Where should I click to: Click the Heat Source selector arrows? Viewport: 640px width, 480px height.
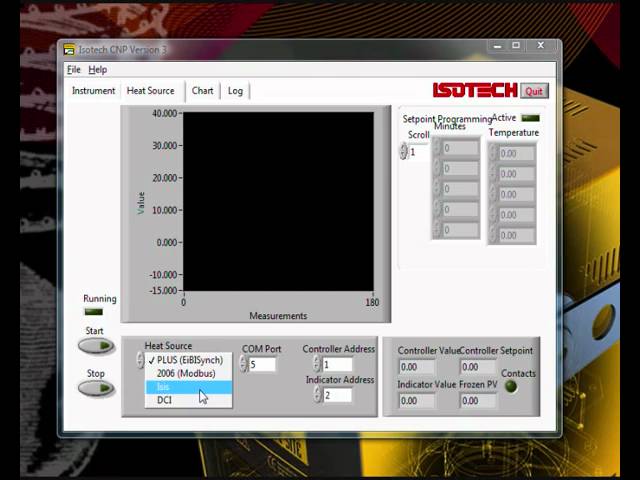(140, 360)
